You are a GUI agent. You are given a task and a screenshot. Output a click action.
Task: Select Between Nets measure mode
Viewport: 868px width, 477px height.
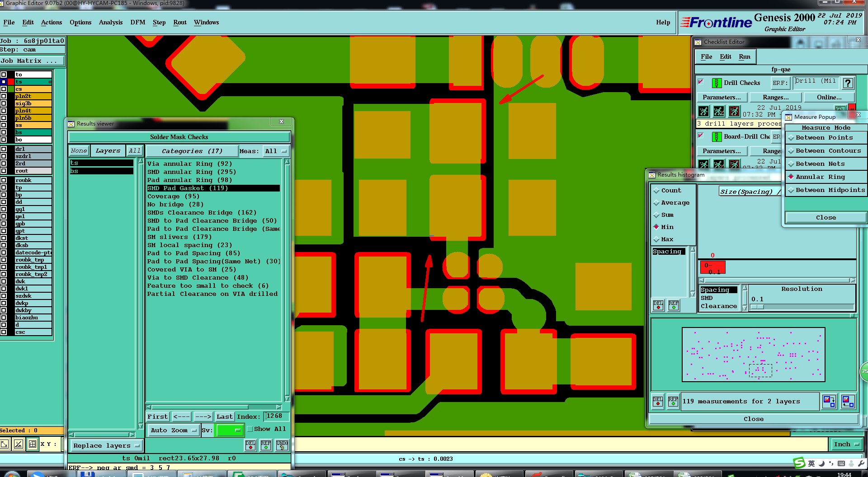826,164
